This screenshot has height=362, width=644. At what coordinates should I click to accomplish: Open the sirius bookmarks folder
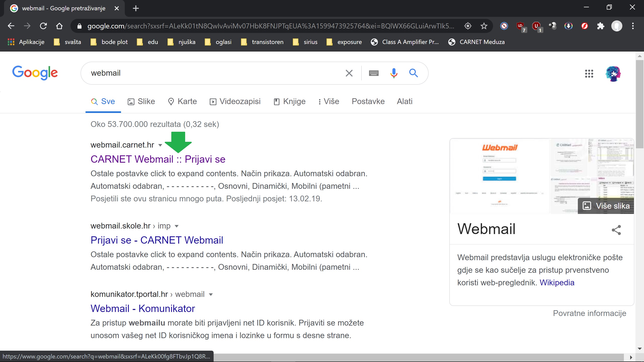coord(305,42)
